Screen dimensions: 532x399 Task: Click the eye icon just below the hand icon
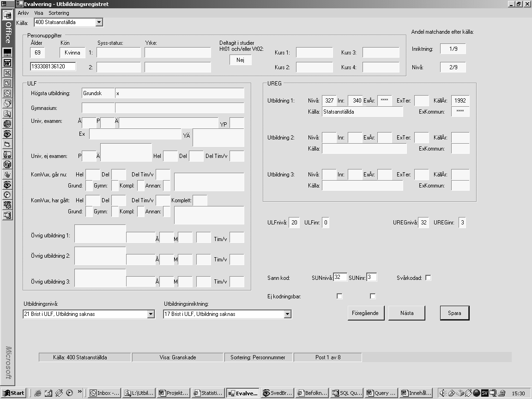pyautogui.click(x=7, y=185)
